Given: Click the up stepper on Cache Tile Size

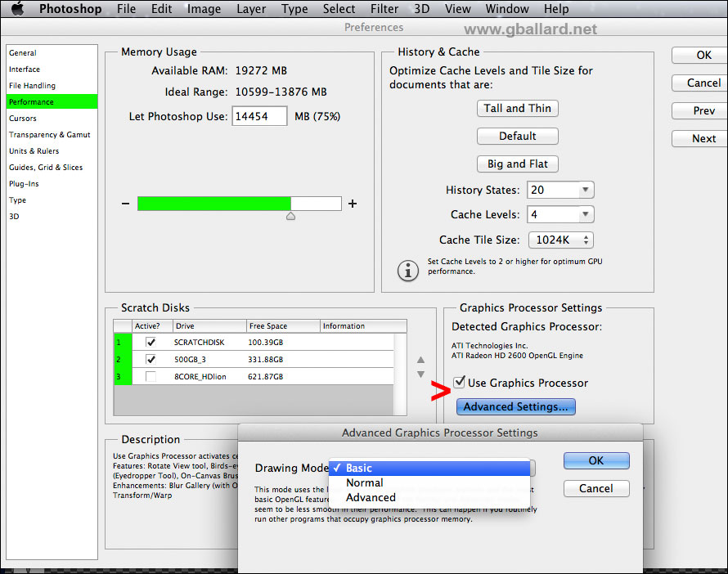Looking at the screenshot, I should pos(586,236).
